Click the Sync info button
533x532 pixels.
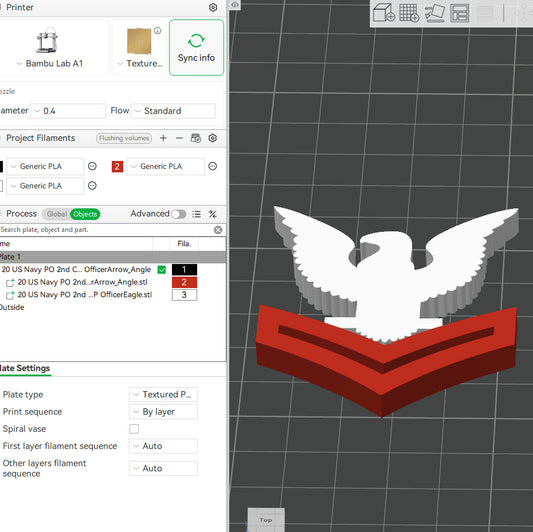pyautogui.click(x=196, y=47)
